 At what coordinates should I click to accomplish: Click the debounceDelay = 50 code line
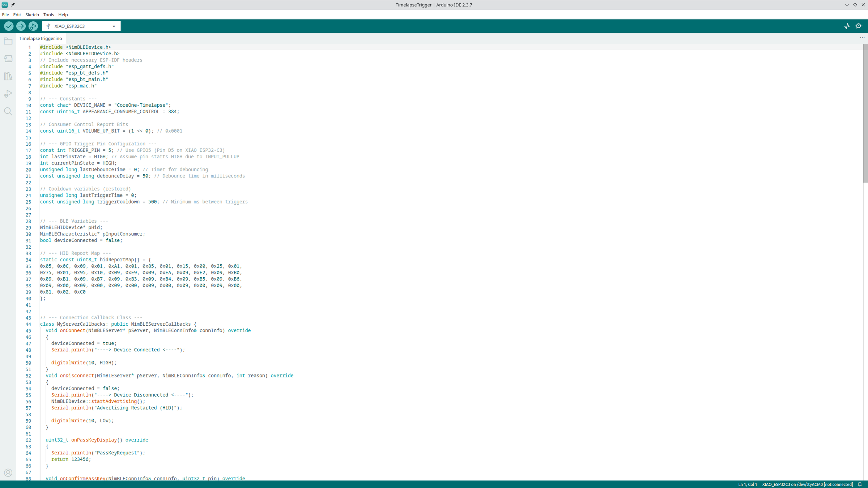(x=142, y=176)
